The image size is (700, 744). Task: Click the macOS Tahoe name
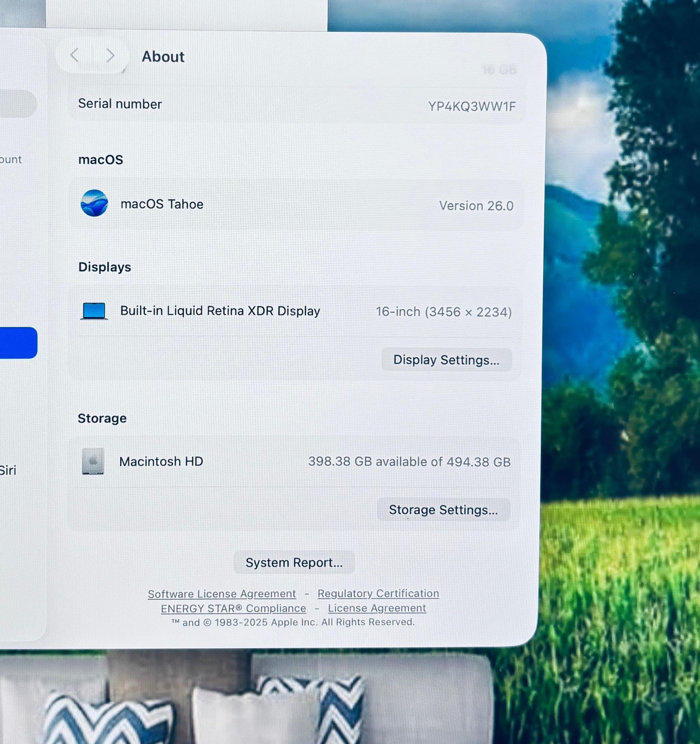[162, 204]
